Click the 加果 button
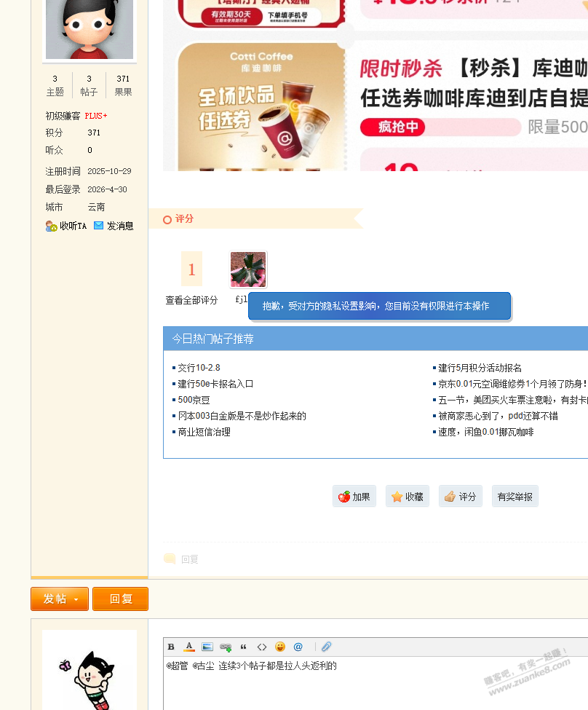The image size is (588, 710). point(354,497)
